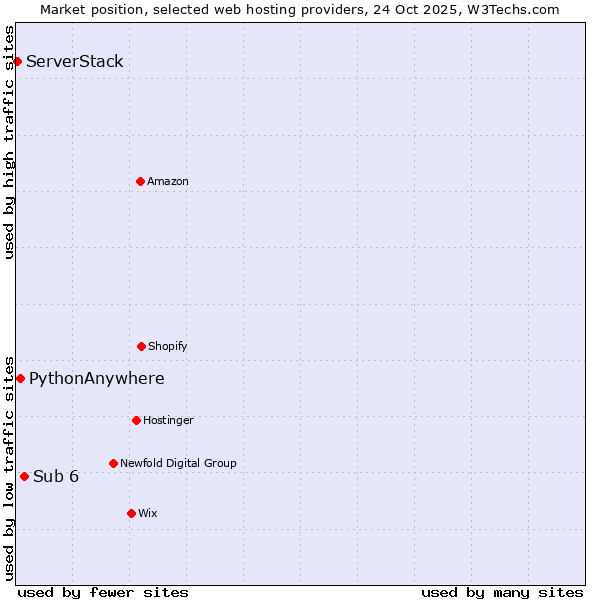Viewport: 600px width, 600px height.
Task: Click the ServerStack text label
Action: pyautogui.click(x=75, y=62)
